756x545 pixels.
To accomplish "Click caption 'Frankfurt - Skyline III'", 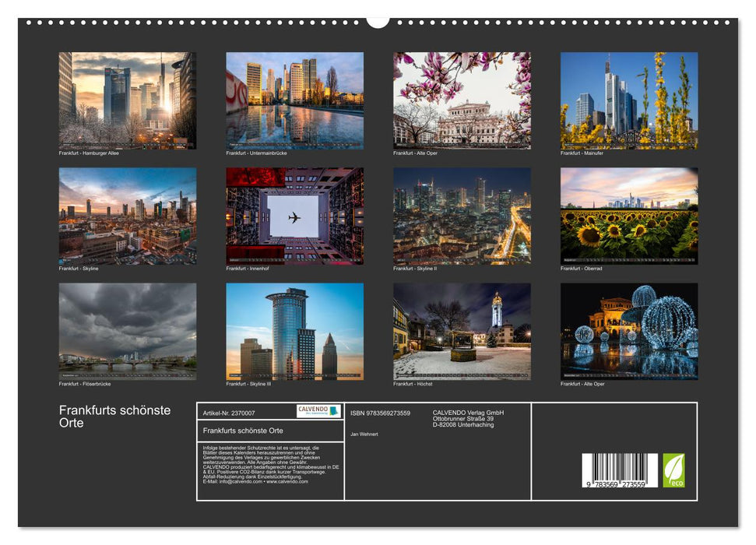I will click(249, 384).
